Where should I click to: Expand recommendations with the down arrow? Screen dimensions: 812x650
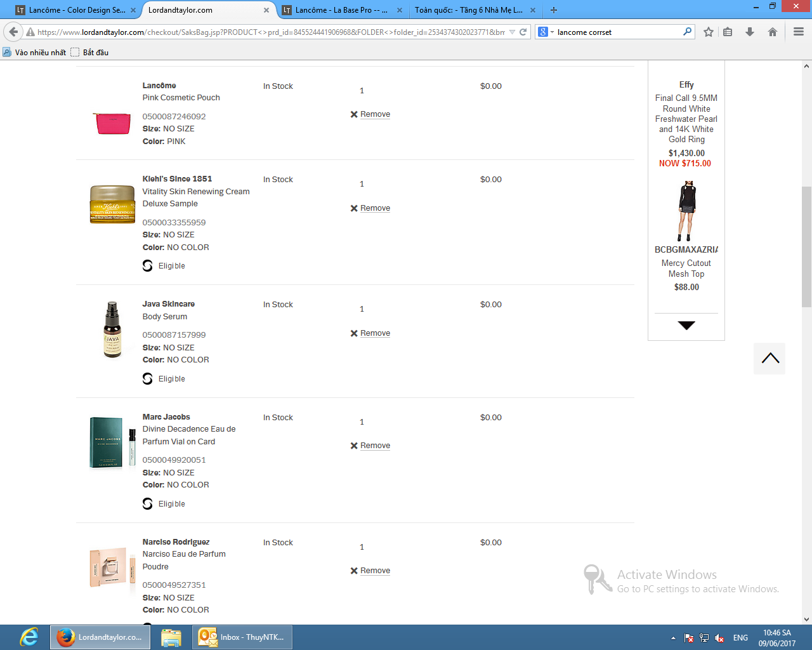tap(686, 326)
